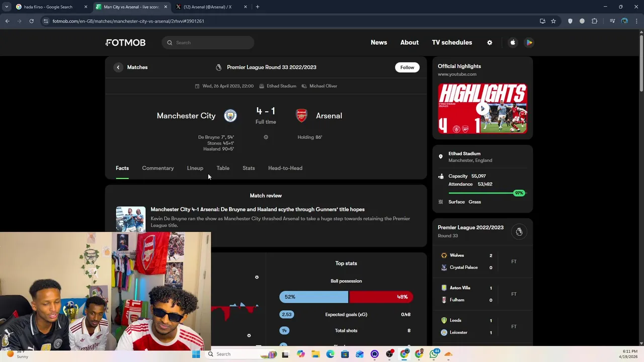The image size is (644, 362).
Task: Open the match review article headline
Action: click(x=258, y=209)
